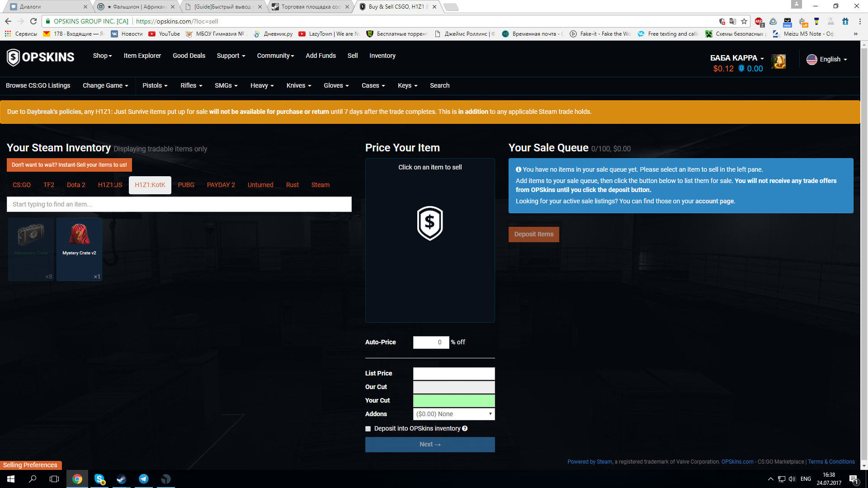Click the Mercenary Crate item thumbnail

tap(31, 249)
